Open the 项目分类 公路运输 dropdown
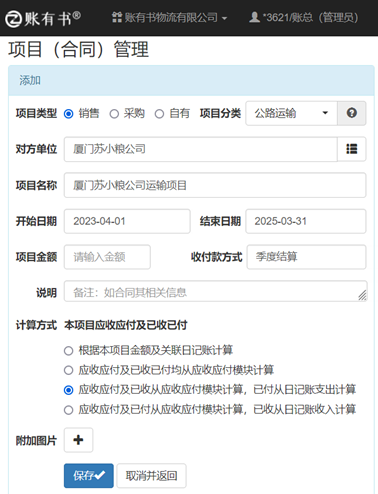The height and width of the screenshot is (494, 378). tap(291, 113)
